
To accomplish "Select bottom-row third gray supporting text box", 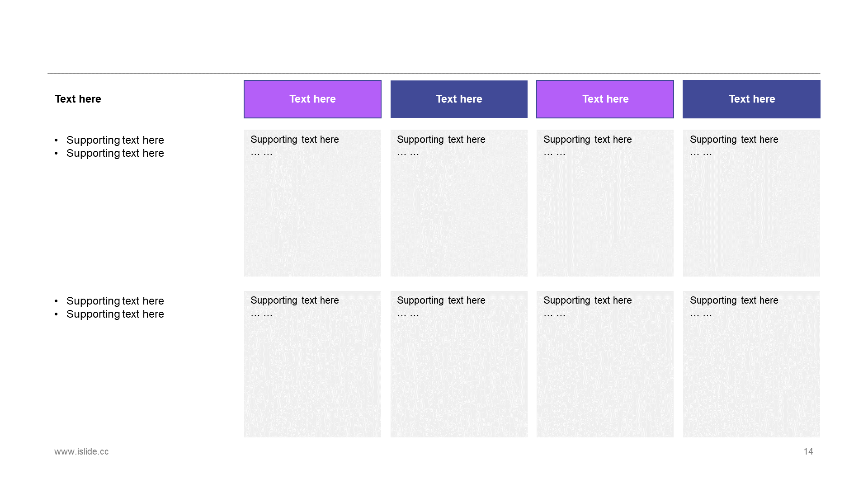I will [605, 364].
